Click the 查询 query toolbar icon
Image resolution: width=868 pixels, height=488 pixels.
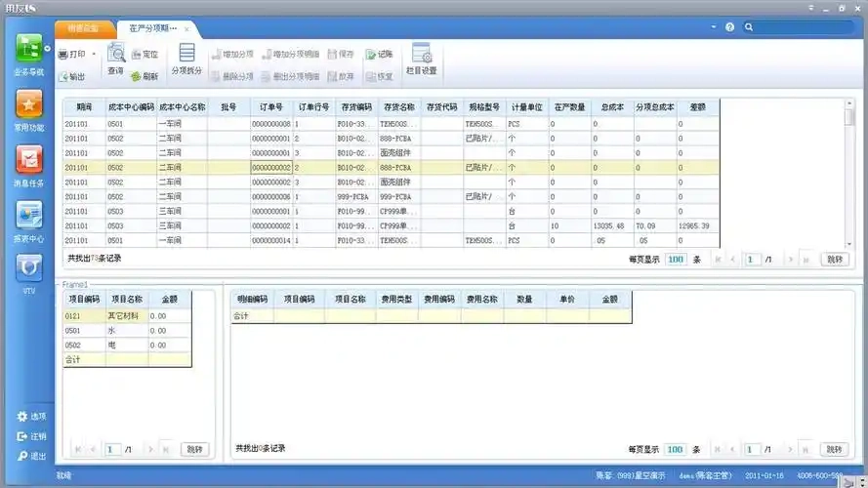115,60
